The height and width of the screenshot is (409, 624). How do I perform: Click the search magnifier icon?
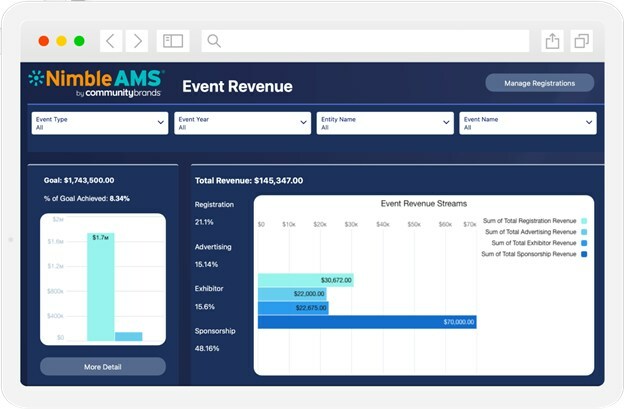214,41
